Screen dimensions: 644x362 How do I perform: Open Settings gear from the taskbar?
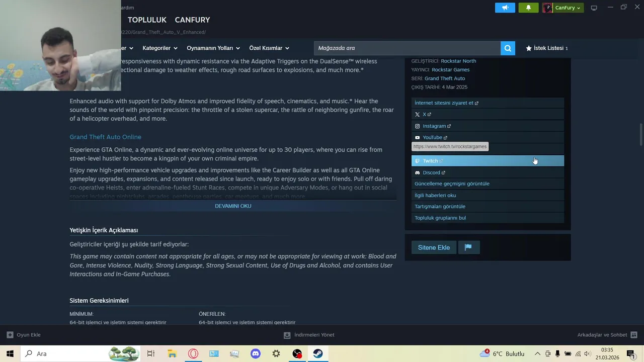[x=276, y=353]
